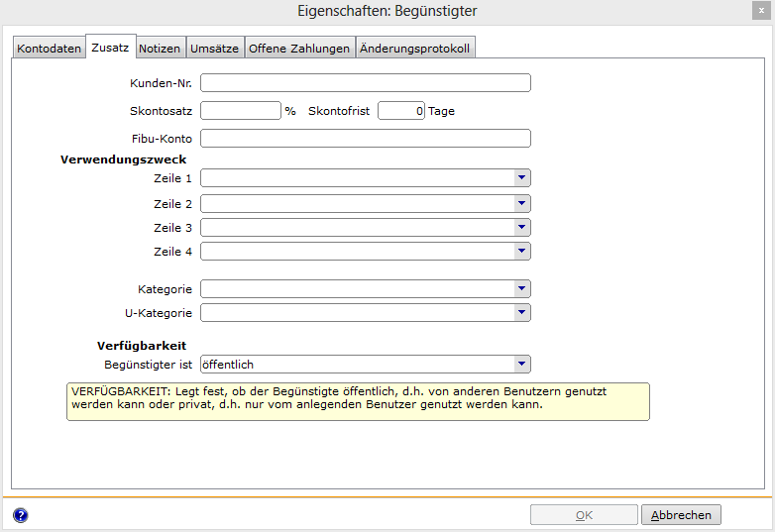The height and width of the screenshot is (532, 775).
Task: Click the Verwendungszweck heading
Action: pyautogui.click(x=123, y=160)
